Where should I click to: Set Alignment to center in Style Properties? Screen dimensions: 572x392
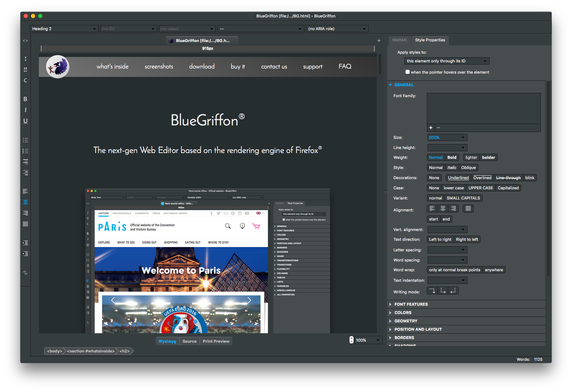click(443, 209)
